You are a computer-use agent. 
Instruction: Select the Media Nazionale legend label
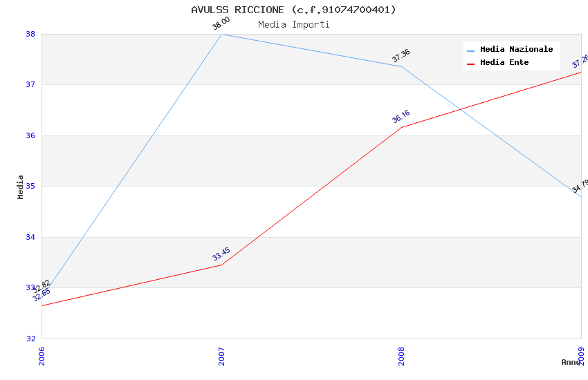(x=516, y=50)
